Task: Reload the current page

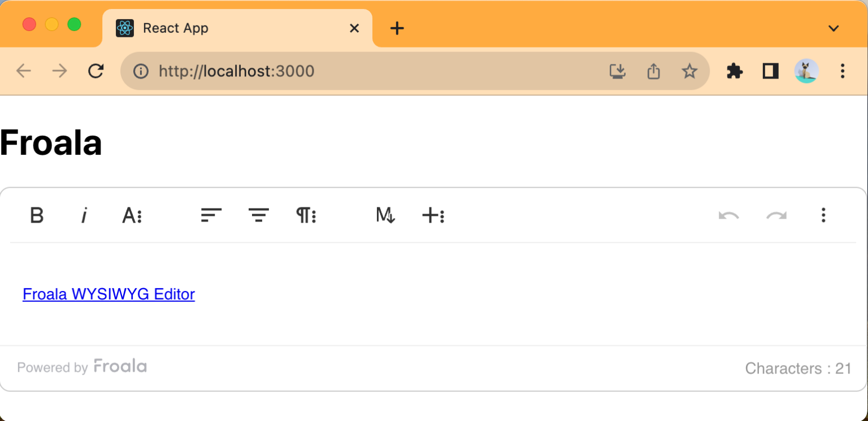Action: pyautogui.click(x=96, y=71)
